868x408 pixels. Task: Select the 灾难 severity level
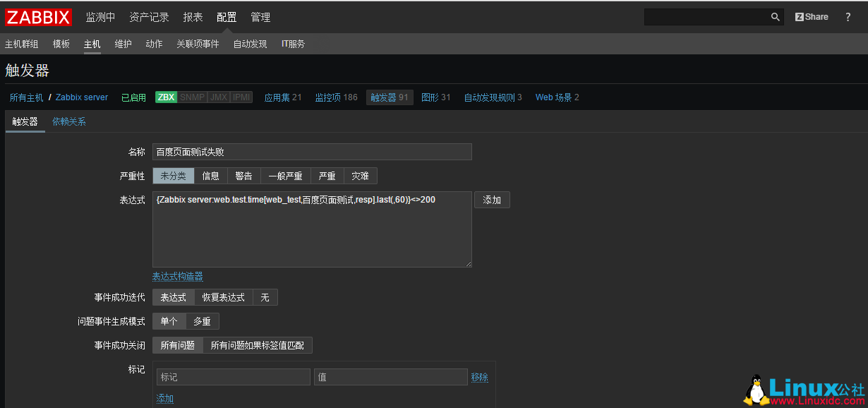point(360,176)
